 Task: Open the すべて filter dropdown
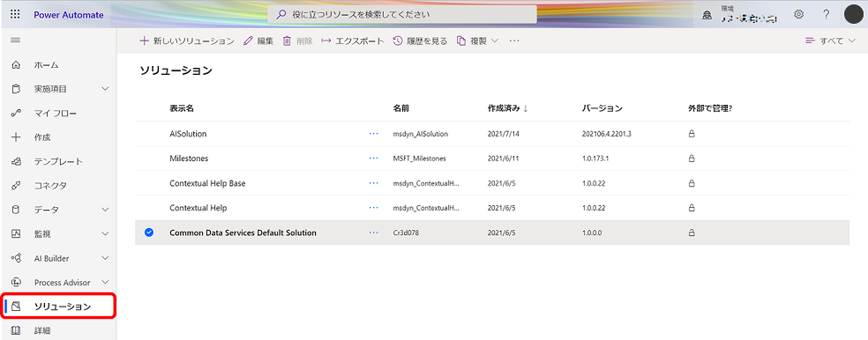tap(830, 41)
